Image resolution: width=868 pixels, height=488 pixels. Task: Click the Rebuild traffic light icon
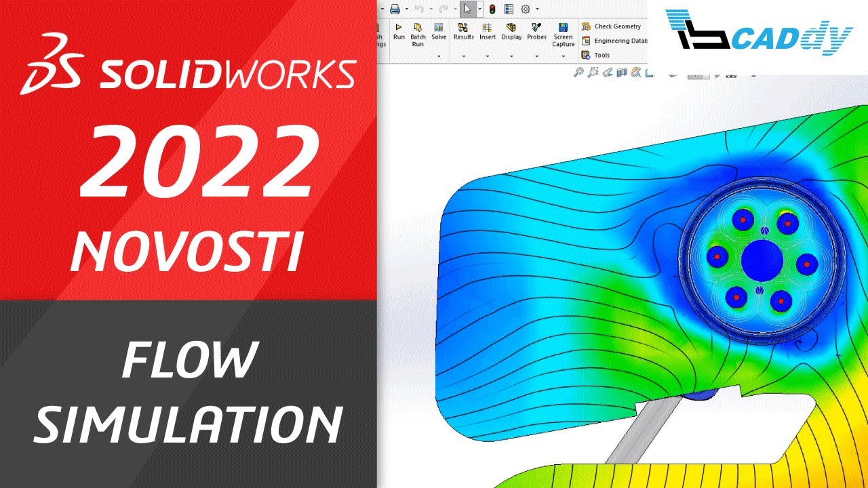pos(492,9)
